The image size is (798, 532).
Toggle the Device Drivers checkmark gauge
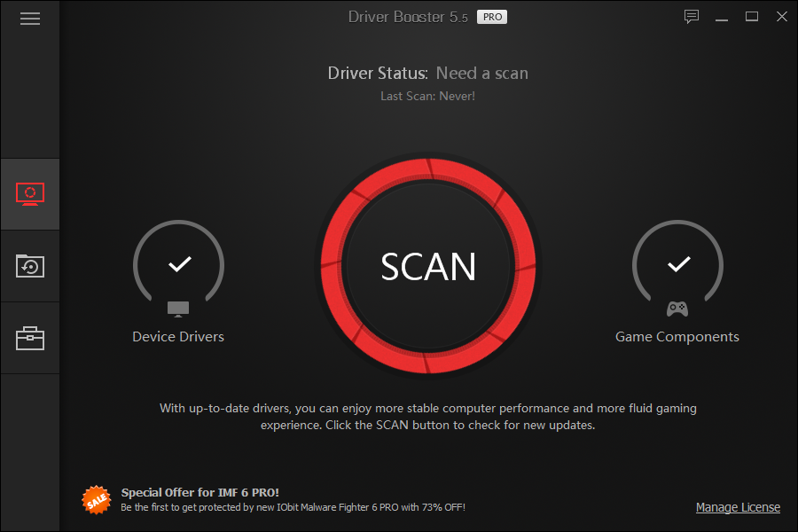point(178,263)
